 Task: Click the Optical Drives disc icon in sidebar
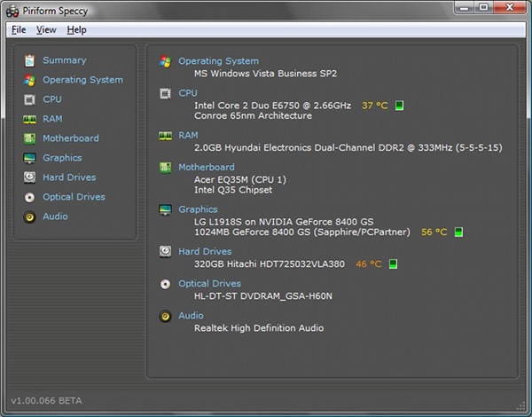(29, 197)
